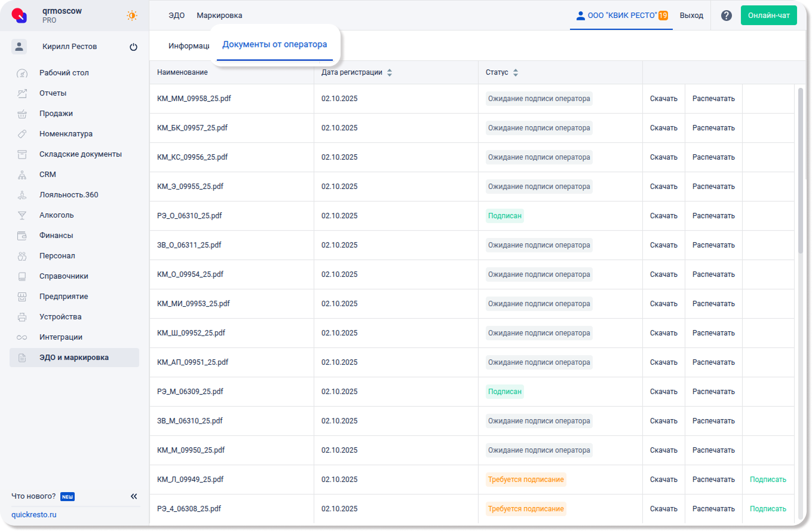
Task: Switch to Документы от оператора tab
Action: click(x=274, y=45)
